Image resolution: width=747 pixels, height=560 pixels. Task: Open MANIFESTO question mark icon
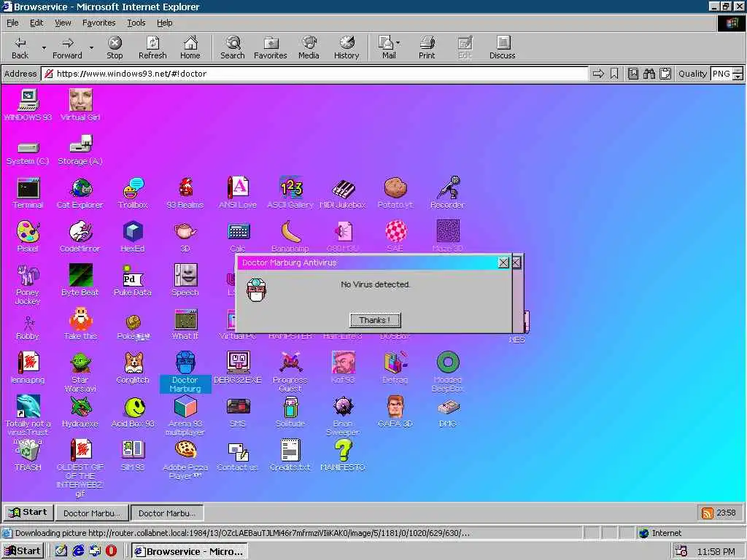coord(343,455)
